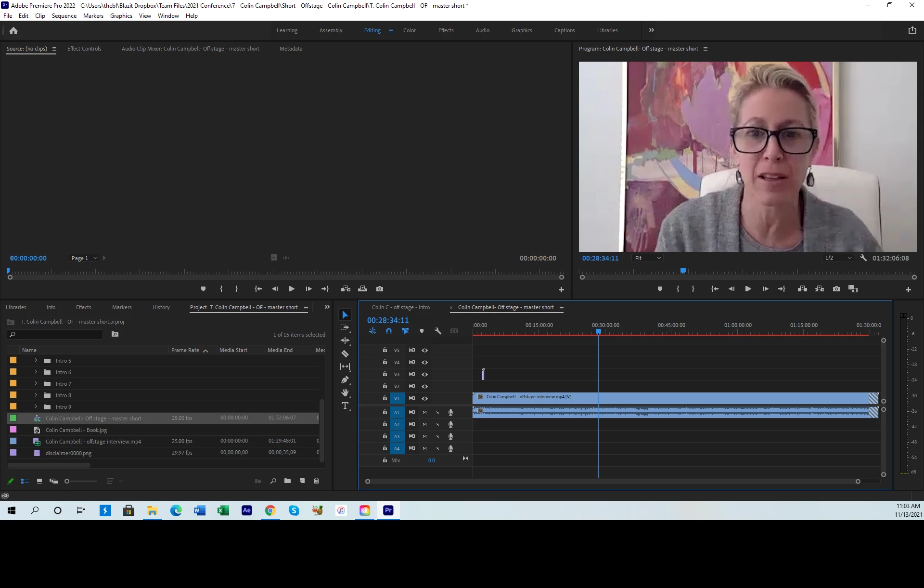The height and width of the screenshot is (588, 924).
Task: Play the Program monitor sequence
Action: [x=748, y=289]
